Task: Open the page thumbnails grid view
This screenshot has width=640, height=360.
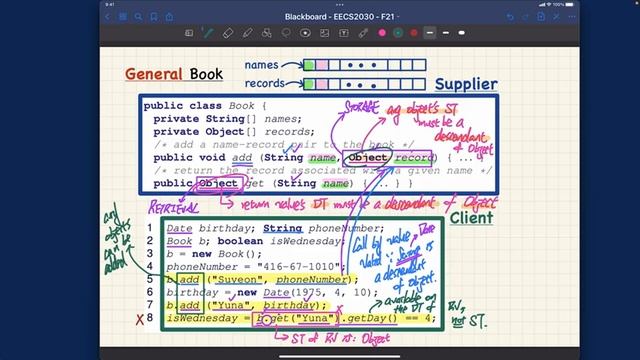Action: (x=123, y=17)
